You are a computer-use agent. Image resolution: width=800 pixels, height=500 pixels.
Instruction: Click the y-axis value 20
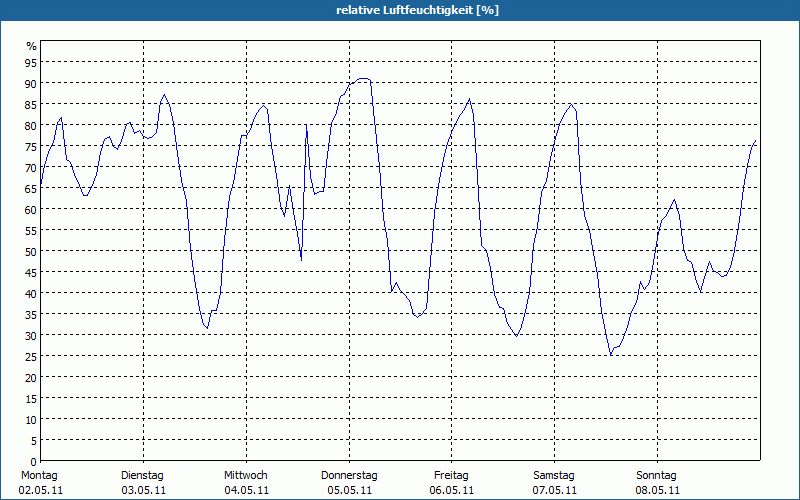point(31,378)
